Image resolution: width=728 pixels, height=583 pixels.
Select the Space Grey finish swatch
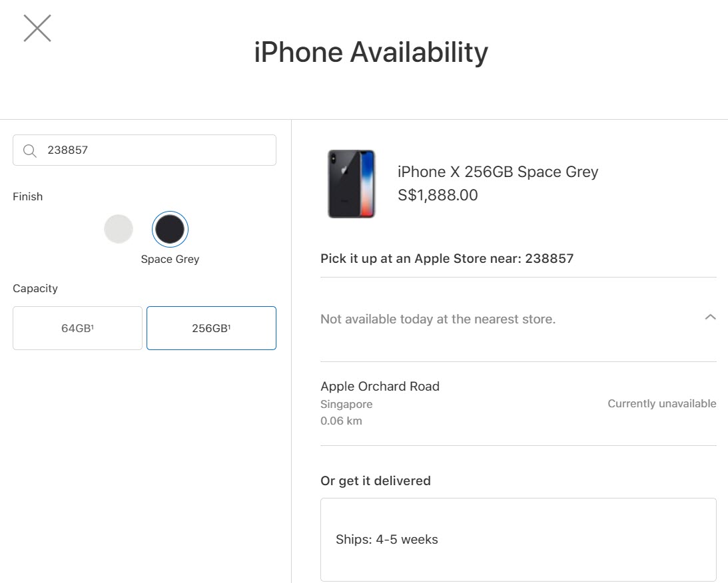coord(170,229)
